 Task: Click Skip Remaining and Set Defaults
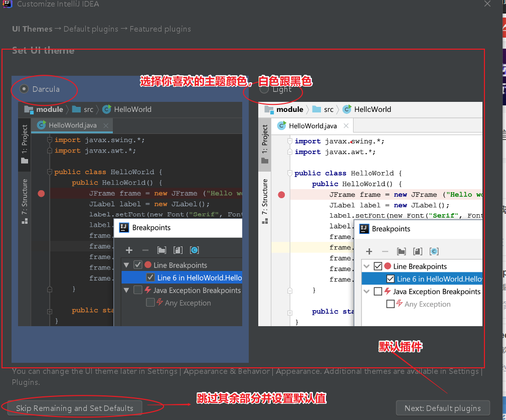click(75, 408)
